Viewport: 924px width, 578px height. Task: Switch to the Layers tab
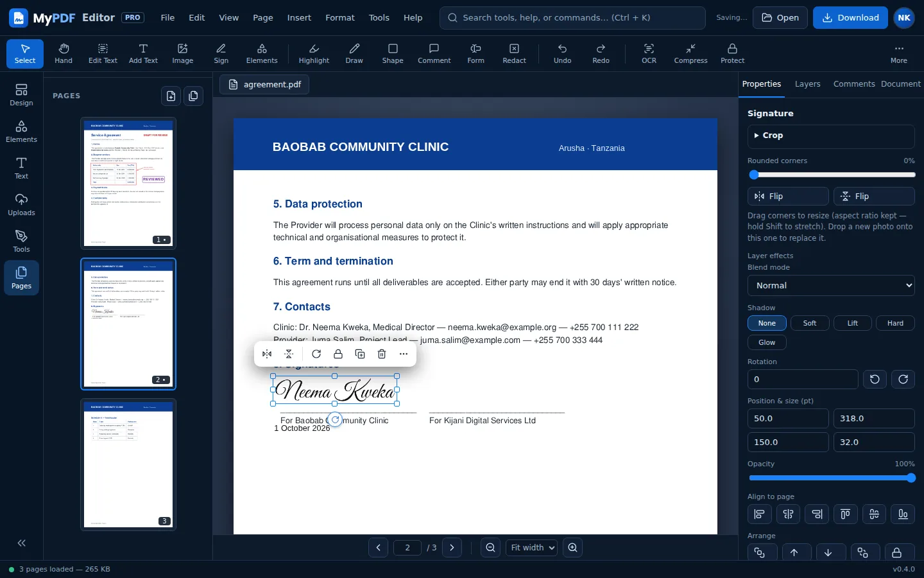tap(807, 84)
